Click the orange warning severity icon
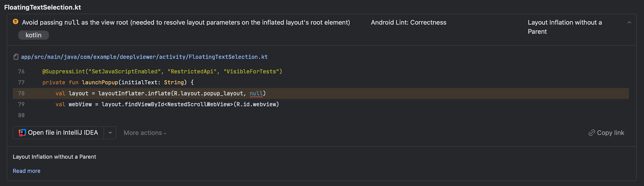644x186 pixels. click(15, 22)
